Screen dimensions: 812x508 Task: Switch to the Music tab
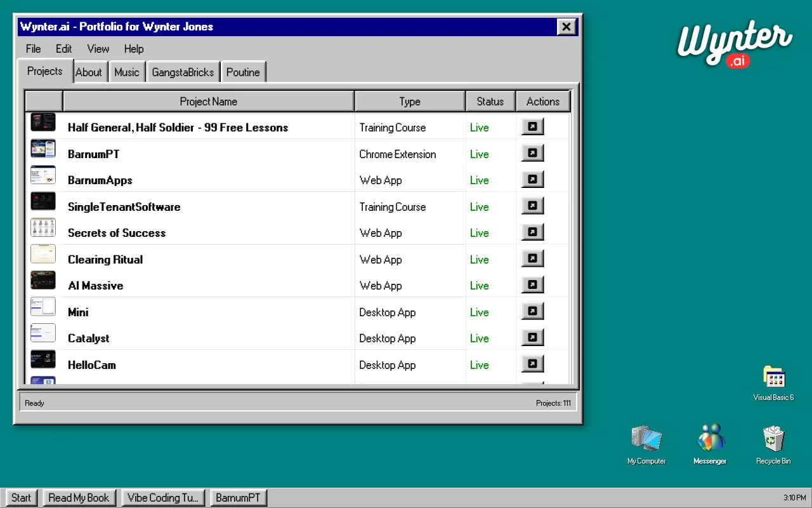tap(127, 72)
